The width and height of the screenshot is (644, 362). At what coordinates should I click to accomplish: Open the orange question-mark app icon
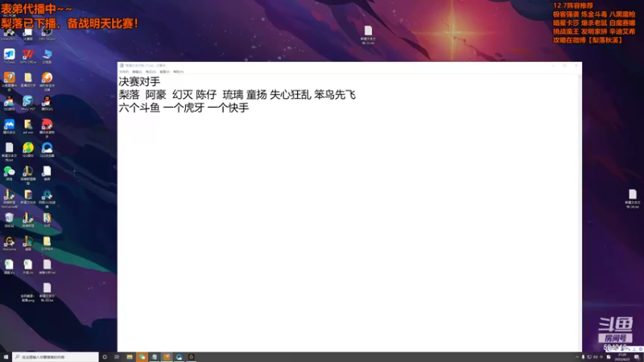coord(9,81)
